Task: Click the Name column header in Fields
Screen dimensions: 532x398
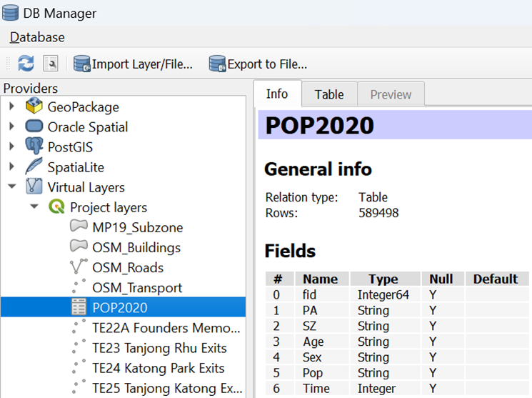Action: (x=321, y=279)
